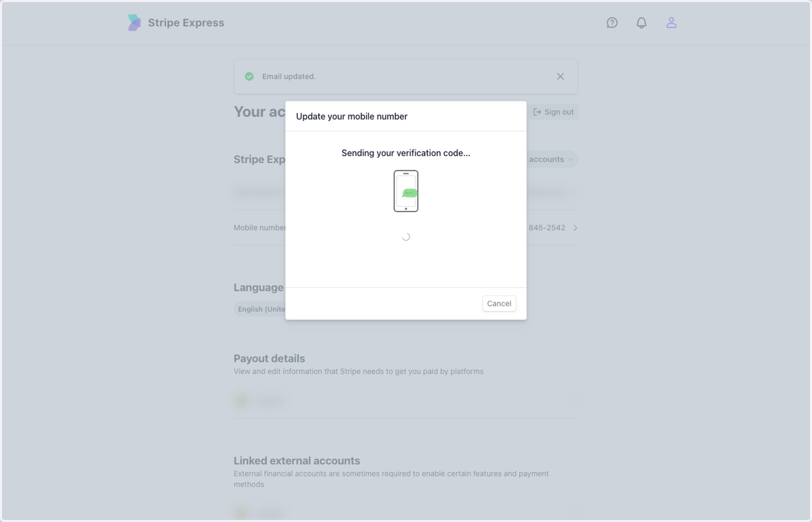Click the Sign out button
Screen dimensions: 812x522
pyautogui.click(x=554, y=112)
